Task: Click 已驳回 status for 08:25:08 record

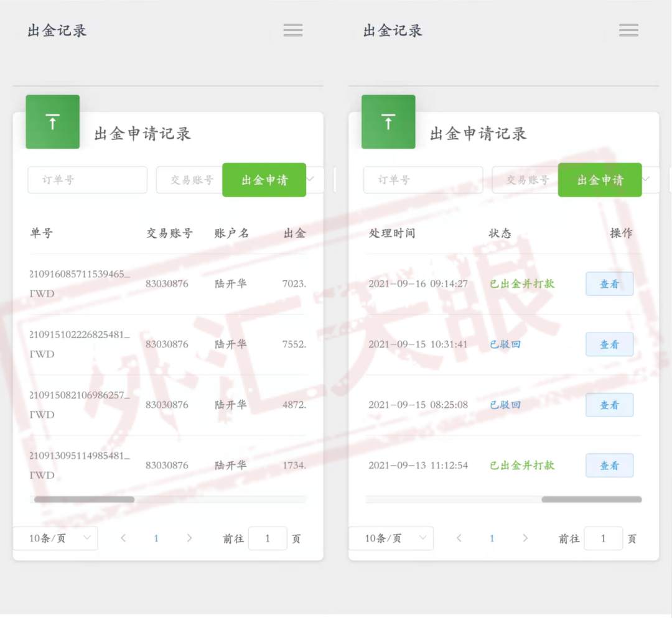Action: pyautogui.click(x=505, y=405)
